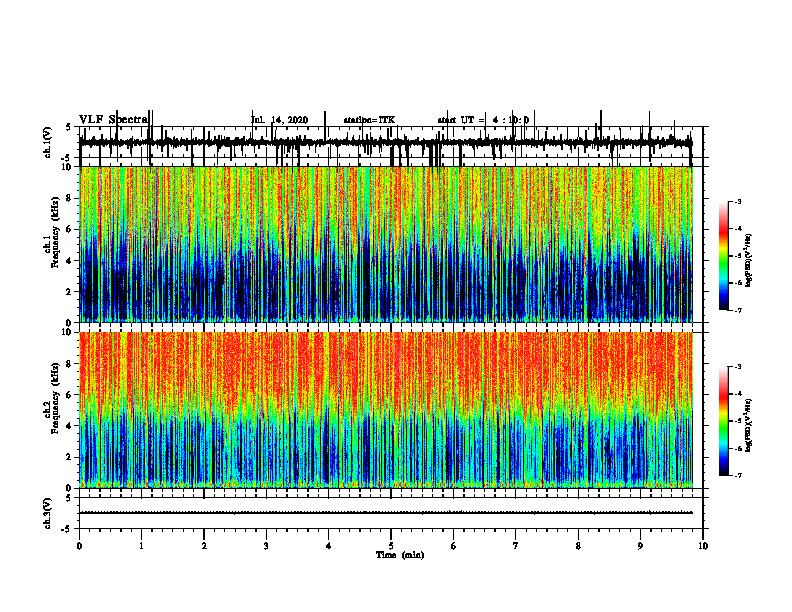Click the "-3" label on ch.2 colorbar
Screen dimensions: 792x612
tap(738, 367)
